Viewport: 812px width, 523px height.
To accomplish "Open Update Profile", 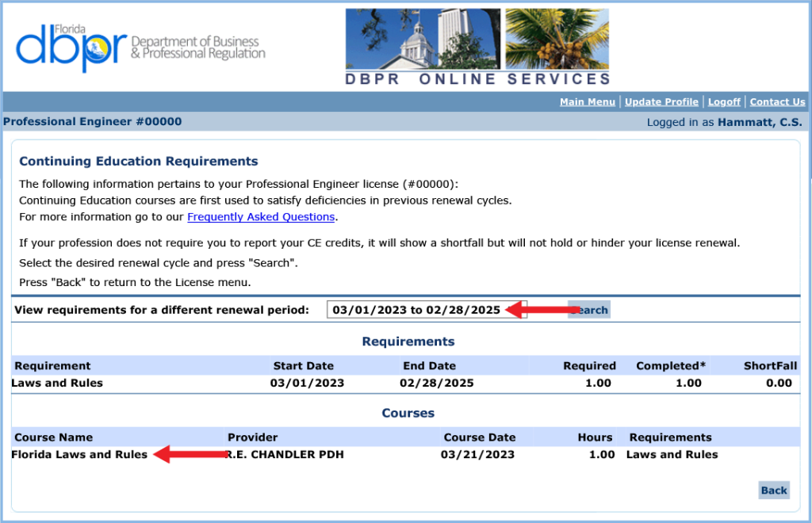I will click(661, 101).
